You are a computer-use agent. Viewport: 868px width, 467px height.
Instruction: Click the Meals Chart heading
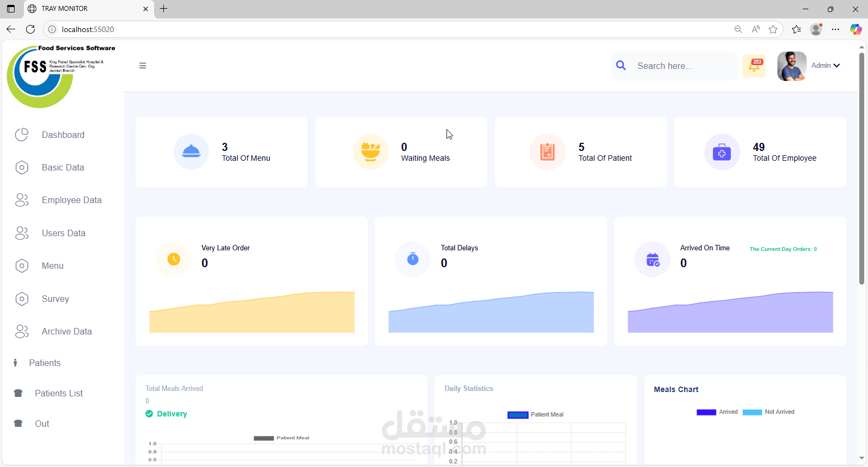coord(676,389)
